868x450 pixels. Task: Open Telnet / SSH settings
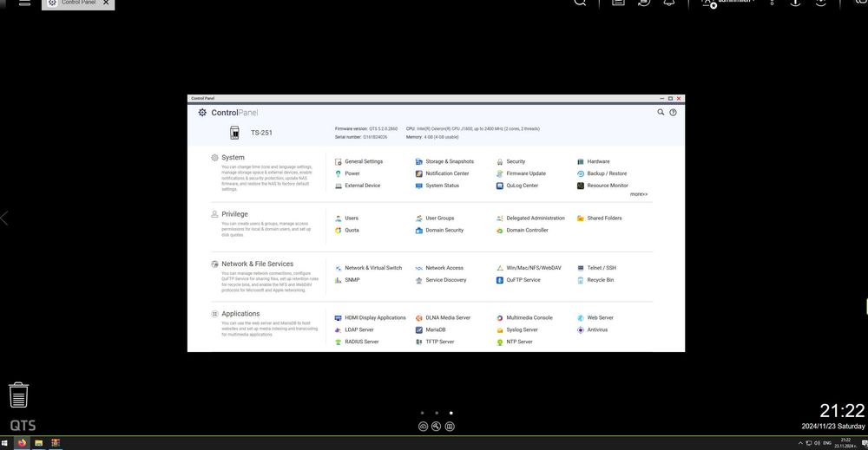tap(596, 268)
